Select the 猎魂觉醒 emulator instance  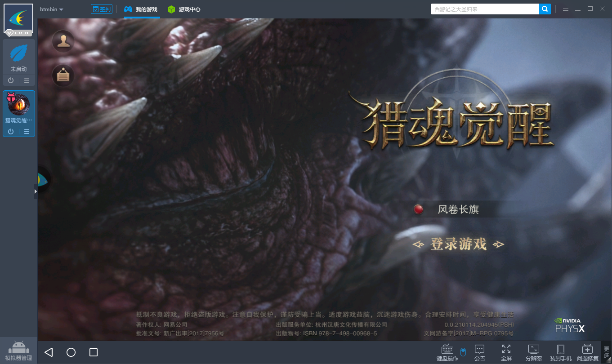(19, 108)
